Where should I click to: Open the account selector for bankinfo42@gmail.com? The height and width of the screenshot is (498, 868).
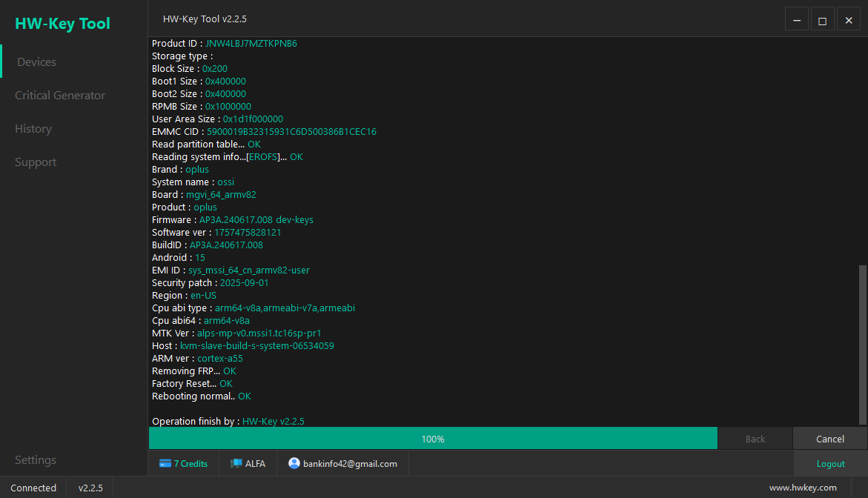pyautogui.click(x=342, y=463)
